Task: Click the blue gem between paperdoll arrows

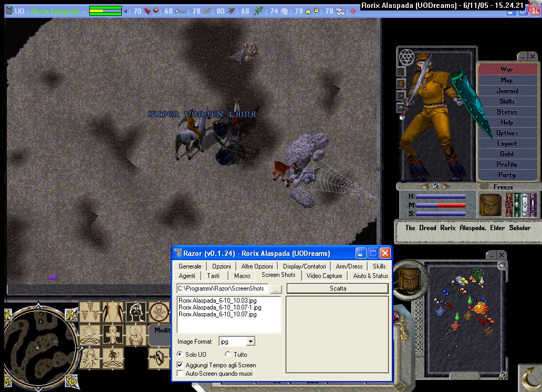Action: [436, 186]
